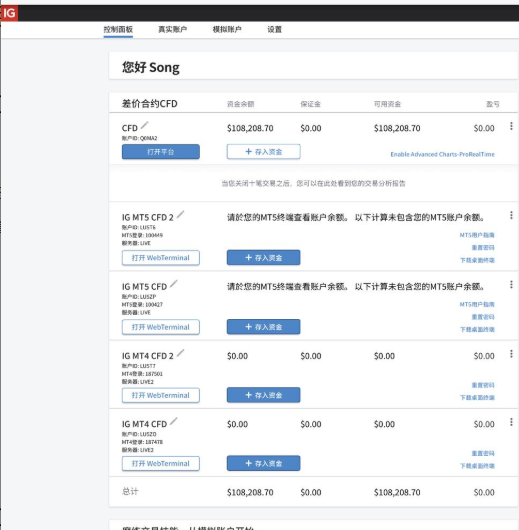Deposit funds into IG MT5 CFD 2
Viewport: 519px width, 530px height.
point(263,258)
